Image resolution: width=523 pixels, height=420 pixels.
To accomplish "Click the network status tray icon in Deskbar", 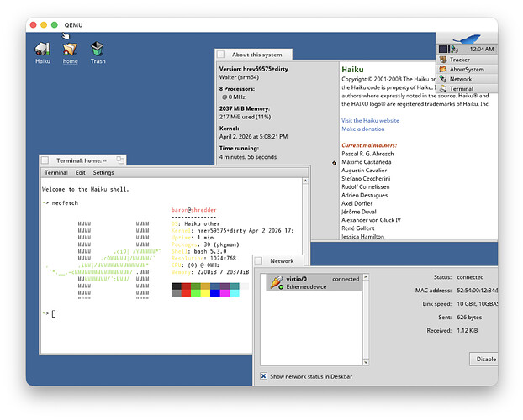I will pos(455,50).
